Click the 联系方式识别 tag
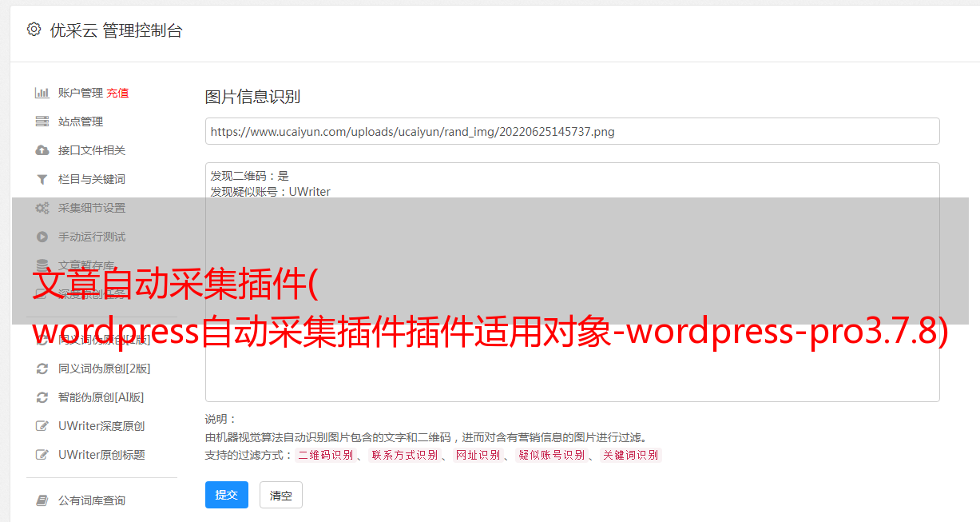The height and width of the screenshot is (522, 980). tap(404, 455)
